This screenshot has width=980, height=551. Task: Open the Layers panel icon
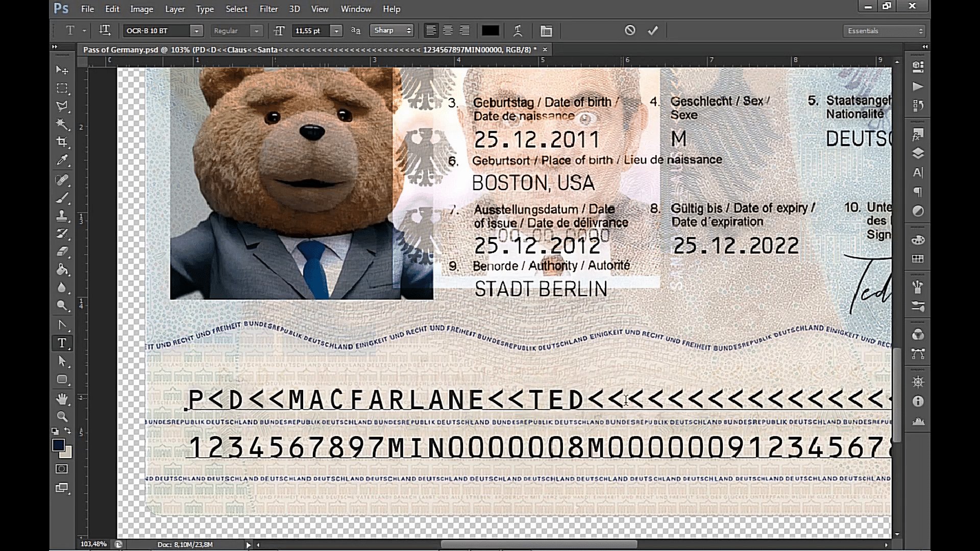click(918, 154)
